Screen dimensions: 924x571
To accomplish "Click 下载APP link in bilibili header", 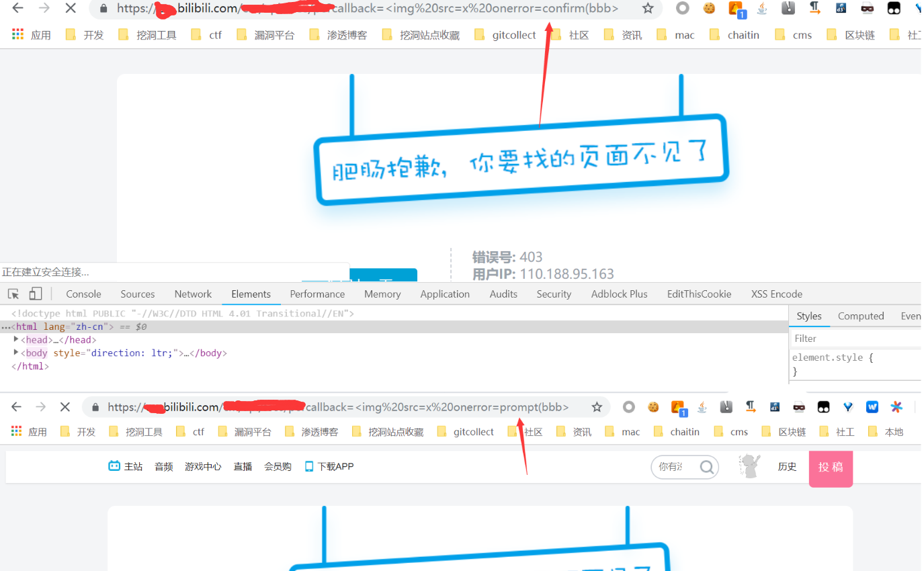I will pyautogui.click(x=329, y=466).
